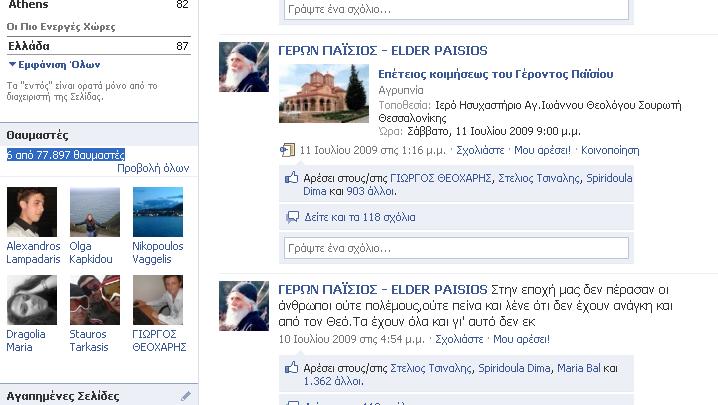Click comment box below the 118 σχόλια link
This screenshot has height=405, width=718.
pos(456,247)
